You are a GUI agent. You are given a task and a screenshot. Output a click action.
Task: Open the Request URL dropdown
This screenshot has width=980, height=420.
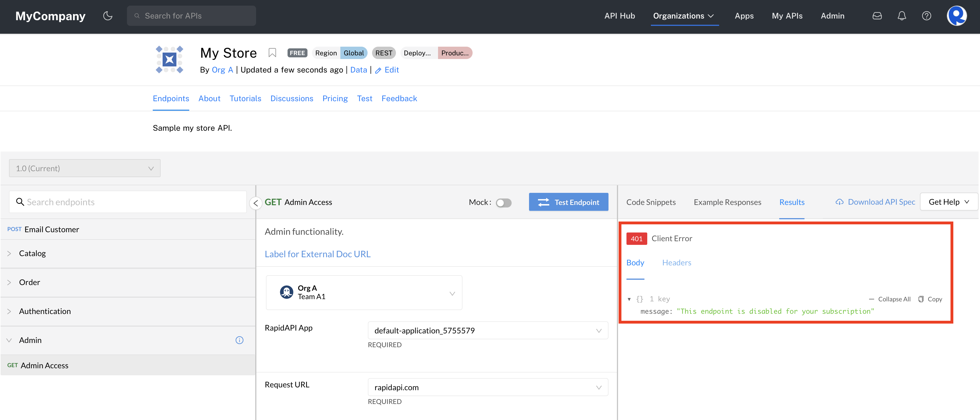488,387
